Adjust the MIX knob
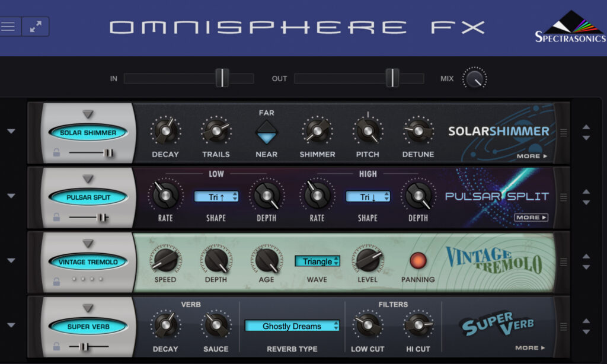This screenshot has width=607, height=364. 474,78
